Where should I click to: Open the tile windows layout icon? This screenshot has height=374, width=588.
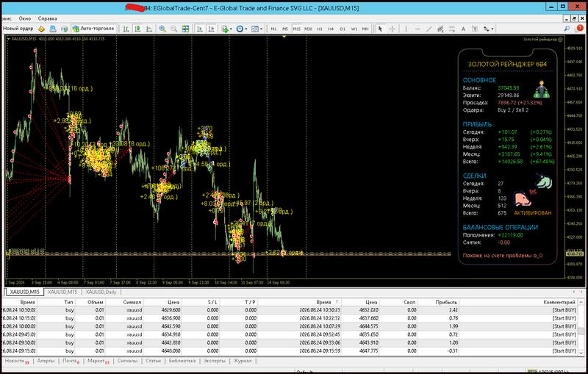tap(186, 29)
